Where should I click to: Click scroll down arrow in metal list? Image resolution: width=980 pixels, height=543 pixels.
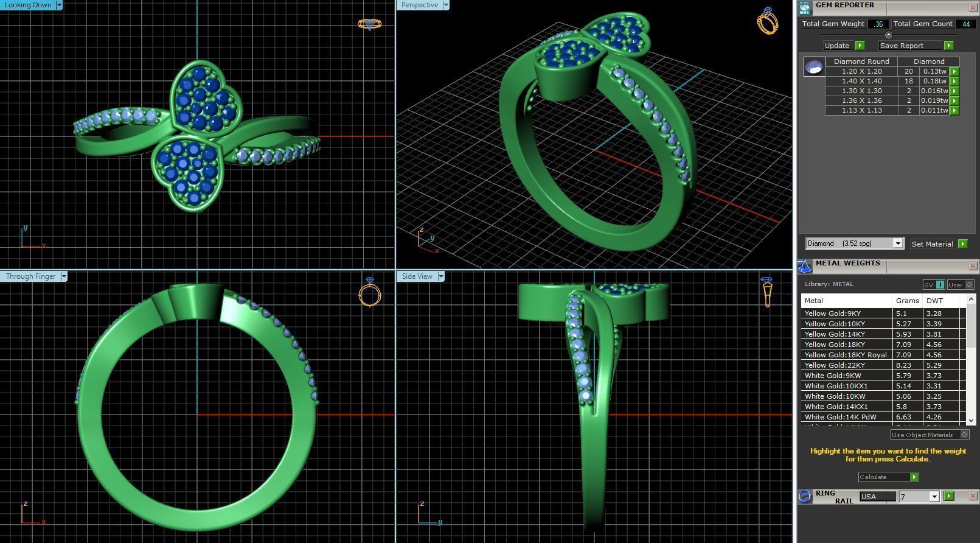(971, 420)
